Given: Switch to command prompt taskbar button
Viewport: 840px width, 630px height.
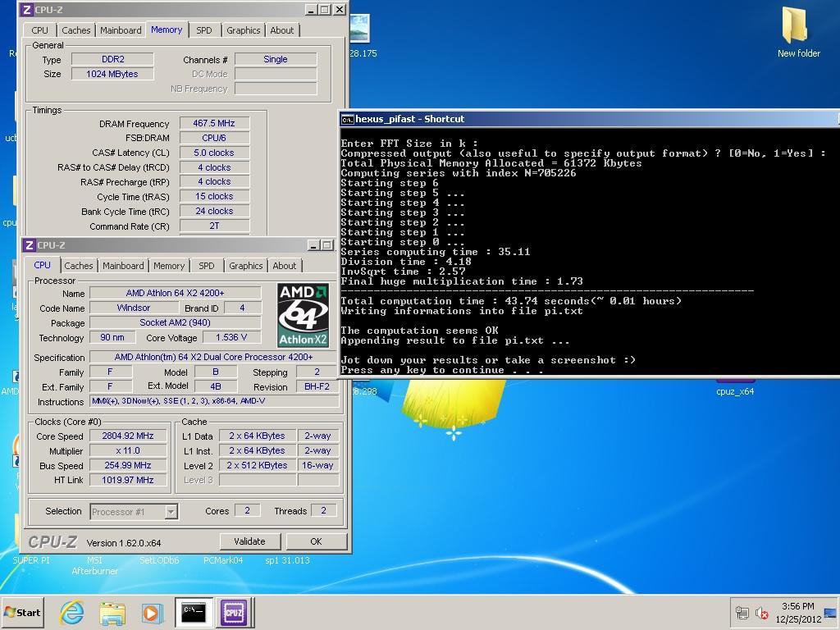Looking at the screenshot, I should pyautogui.click(x=194, y=613).
